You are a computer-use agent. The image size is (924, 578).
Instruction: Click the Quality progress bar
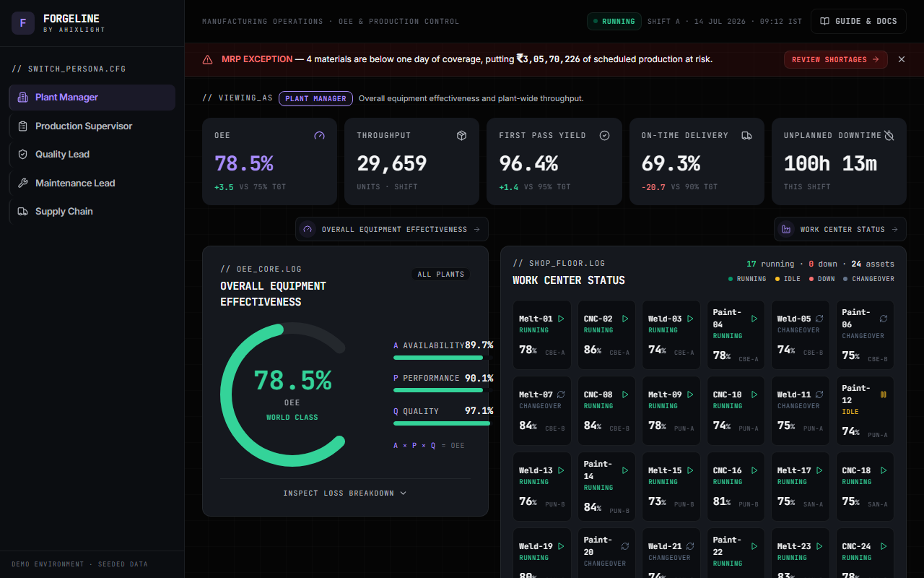[x=442, y=423]
